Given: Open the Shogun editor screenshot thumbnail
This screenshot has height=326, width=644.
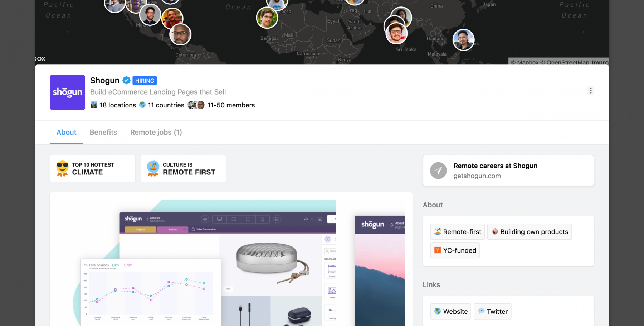Looking at the screenshot, I should click(228, 262).
